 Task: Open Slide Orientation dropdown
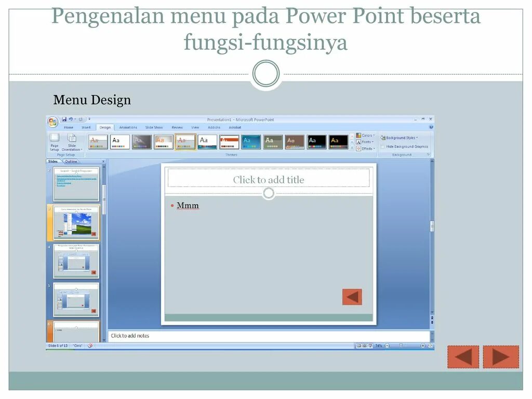coord(72,142)
